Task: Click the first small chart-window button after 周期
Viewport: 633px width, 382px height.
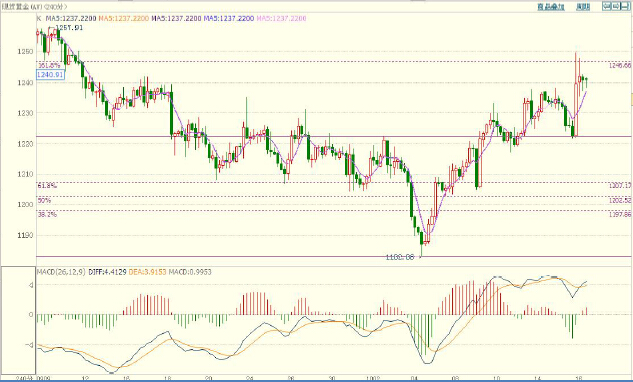Action: click(606, 6)
